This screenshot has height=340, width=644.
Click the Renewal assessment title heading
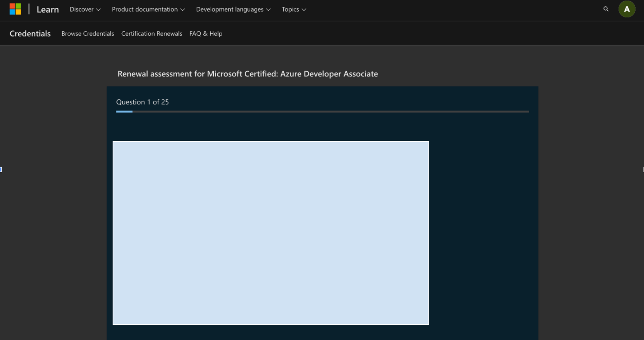click(247, 74)
